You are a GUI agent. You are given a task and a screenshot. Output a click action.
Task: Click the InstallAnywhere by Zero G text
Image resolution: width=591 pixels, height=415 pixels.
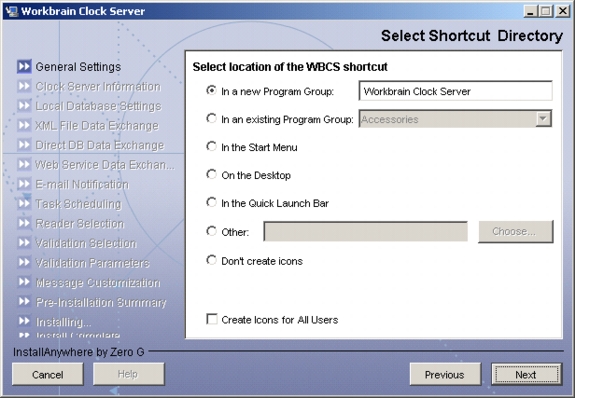[79, 352]
